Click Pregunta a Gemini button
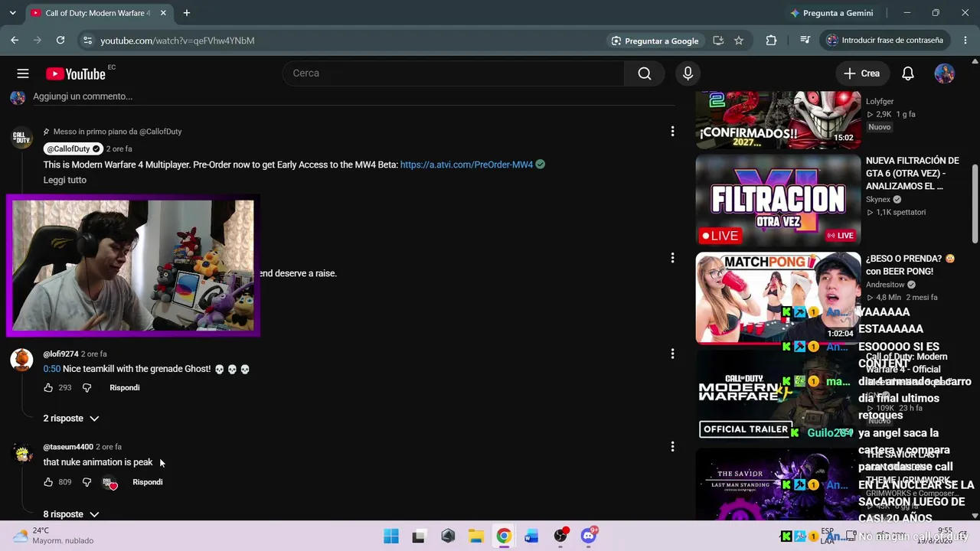980x551 pixels. (831, 13)
